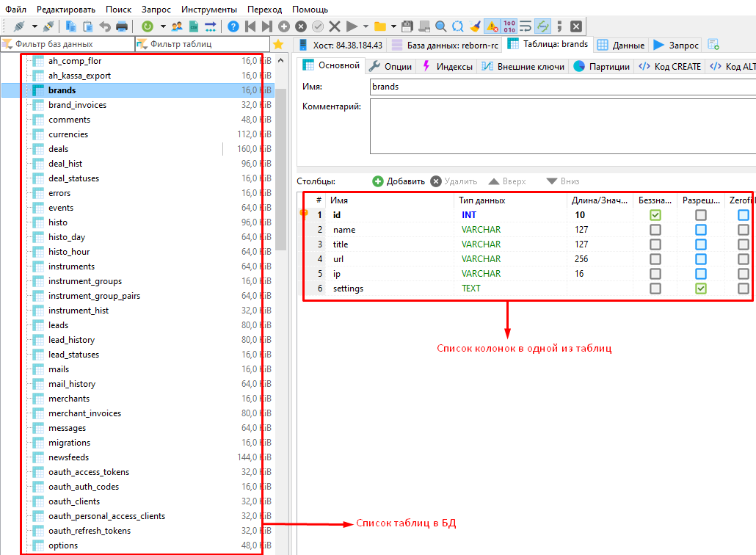Toggle the wrap long lines icon
The width and height of the screenshot is (756, 555).
coord(526,26)
